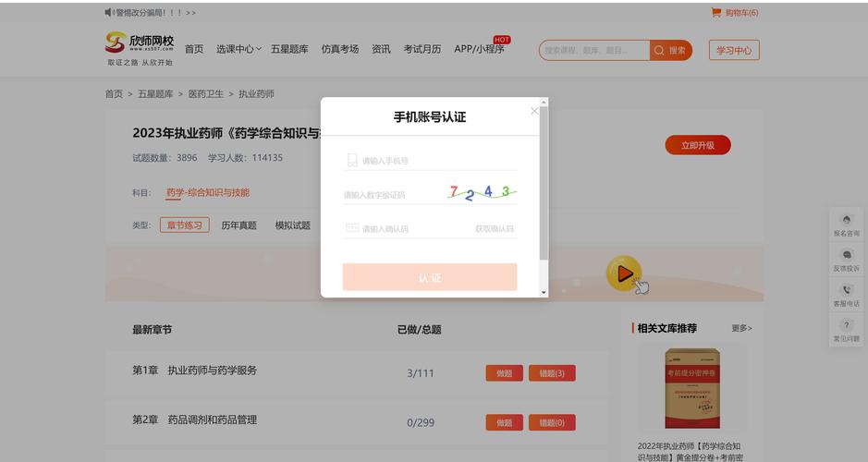Click the 反馈投诉 sidebar icon

846,255
